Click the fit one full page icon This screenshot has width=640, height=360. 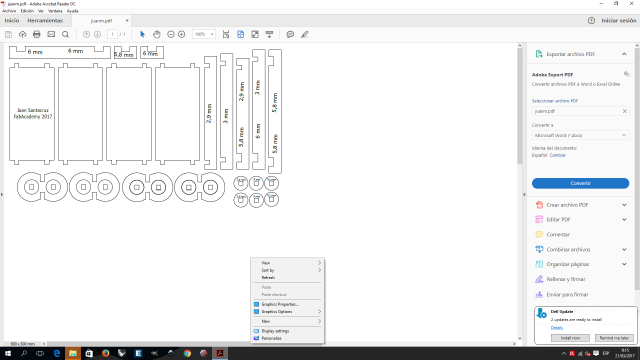[x=240, y=35]
